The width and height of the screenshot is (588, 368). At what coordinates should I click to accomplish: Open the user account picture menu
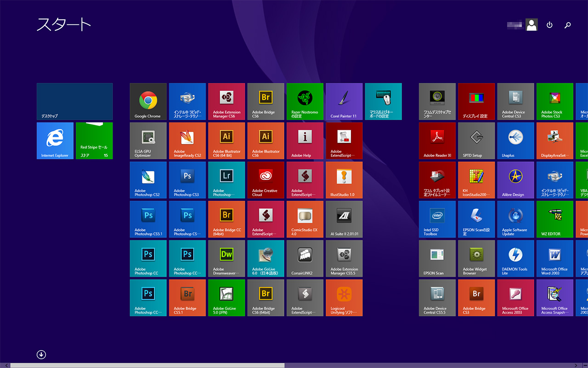coord(531,25)
